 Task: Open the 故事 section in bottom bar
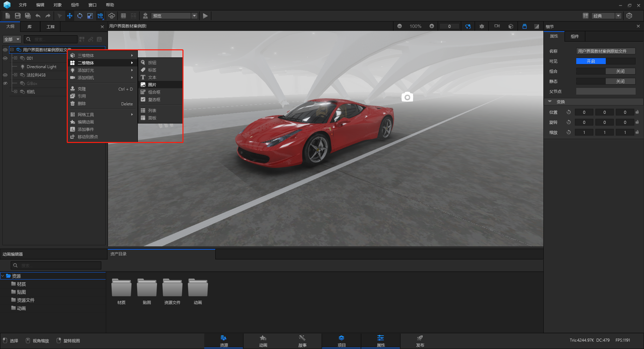click(302, 341)
